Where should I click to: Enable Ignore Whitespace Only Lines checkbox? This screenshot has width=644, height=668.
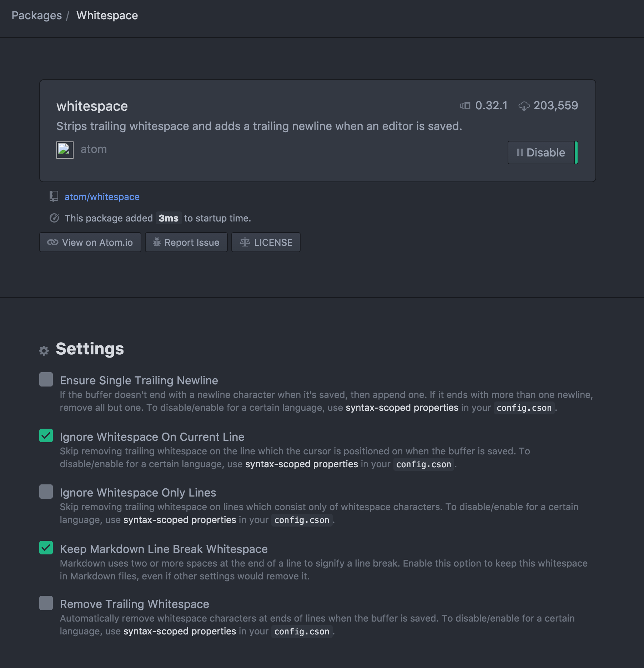pyautogui.click(x=46, y=492)
